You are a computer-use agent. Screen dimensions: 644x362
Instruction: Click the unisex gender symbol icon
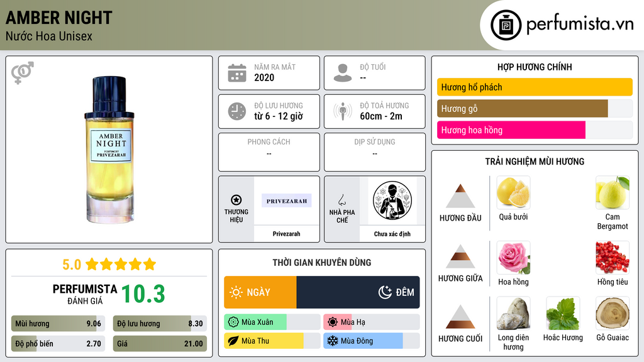tap(22, 73)
